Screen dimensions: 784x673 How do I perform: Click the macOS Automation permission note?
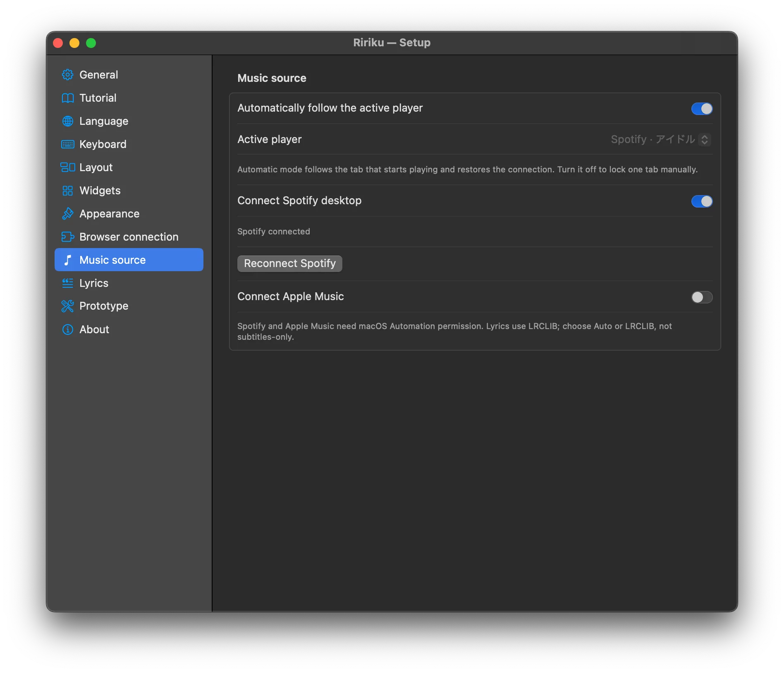(455, 332)
